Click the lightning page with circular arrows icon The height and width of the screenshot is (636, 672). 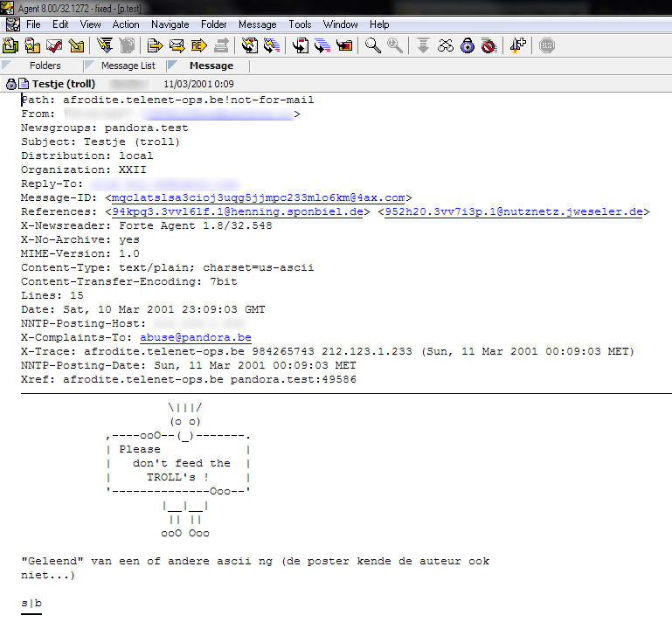click(x=250, y=45)
